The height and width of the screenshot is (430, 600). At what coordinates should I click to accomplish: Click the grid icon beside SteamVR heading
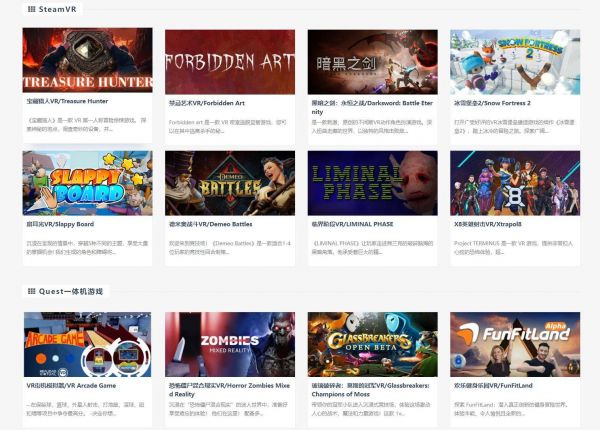pos(31,9)
